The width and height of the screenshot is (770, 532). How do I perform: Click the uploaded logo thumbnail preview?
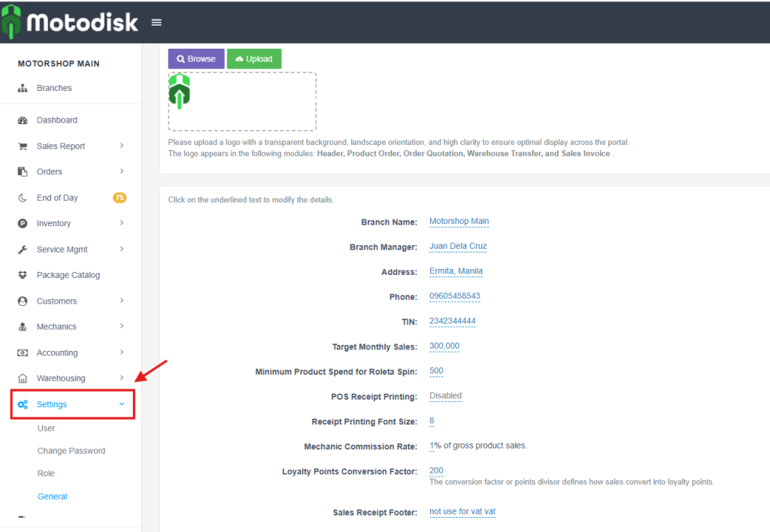179,92
